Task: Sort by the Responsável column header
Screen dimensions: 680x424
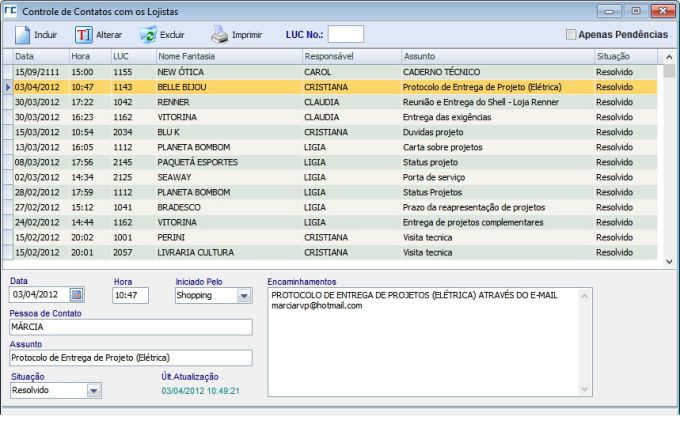Action: pos(352,56)
